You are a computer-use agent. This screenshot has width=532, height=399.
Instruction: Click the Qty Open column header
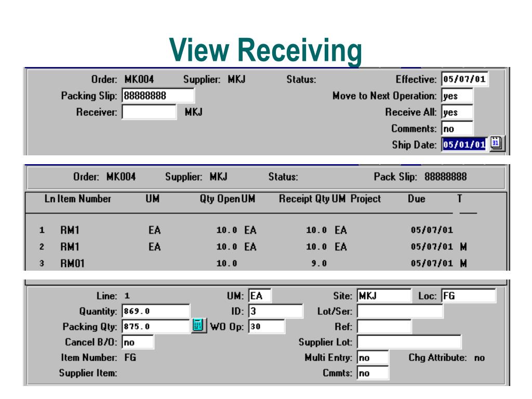point(220,199)
